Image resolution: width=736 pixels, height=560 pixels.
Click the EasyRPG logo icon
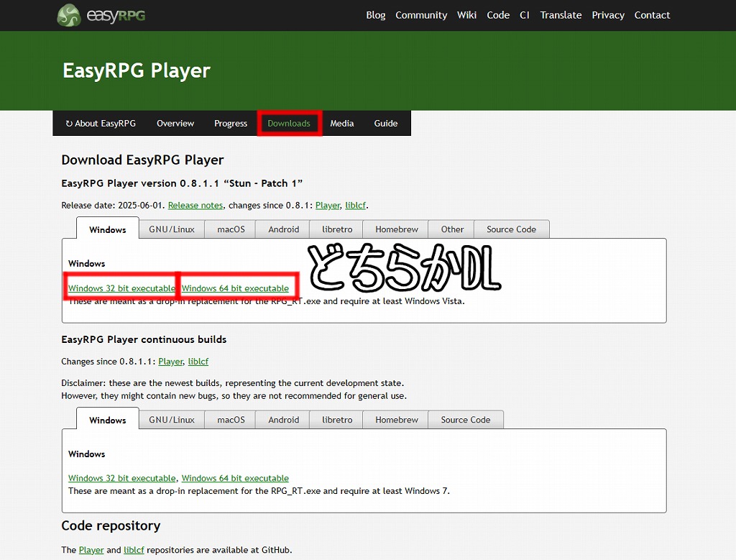coord(69,15)
